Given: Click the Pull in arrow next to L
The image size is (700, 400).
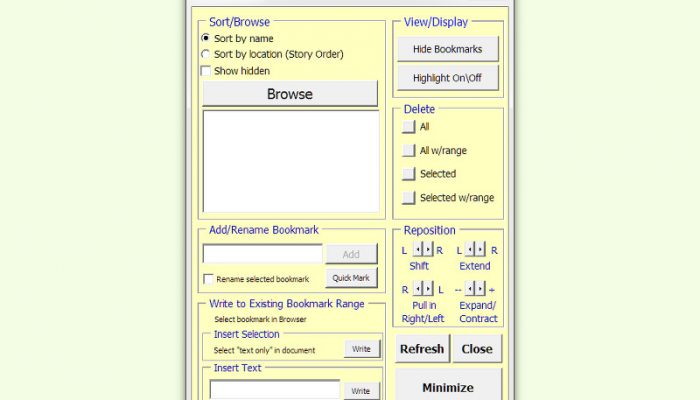Looking at the screenshot, I should [x=428, y=289].
